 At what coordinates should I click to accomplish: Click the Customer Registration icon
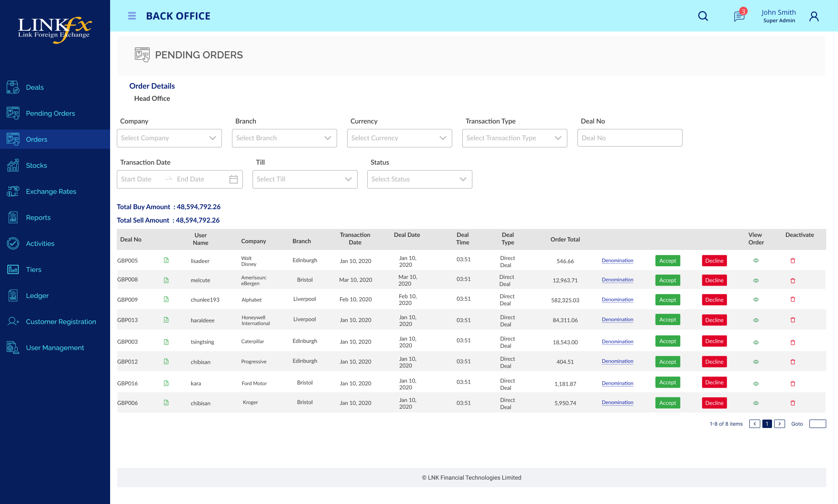point(13,322)
